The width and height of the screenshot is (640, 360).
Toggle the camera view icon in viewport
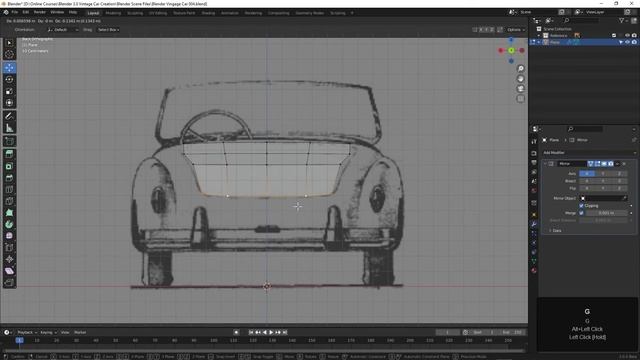click(520, 89)
